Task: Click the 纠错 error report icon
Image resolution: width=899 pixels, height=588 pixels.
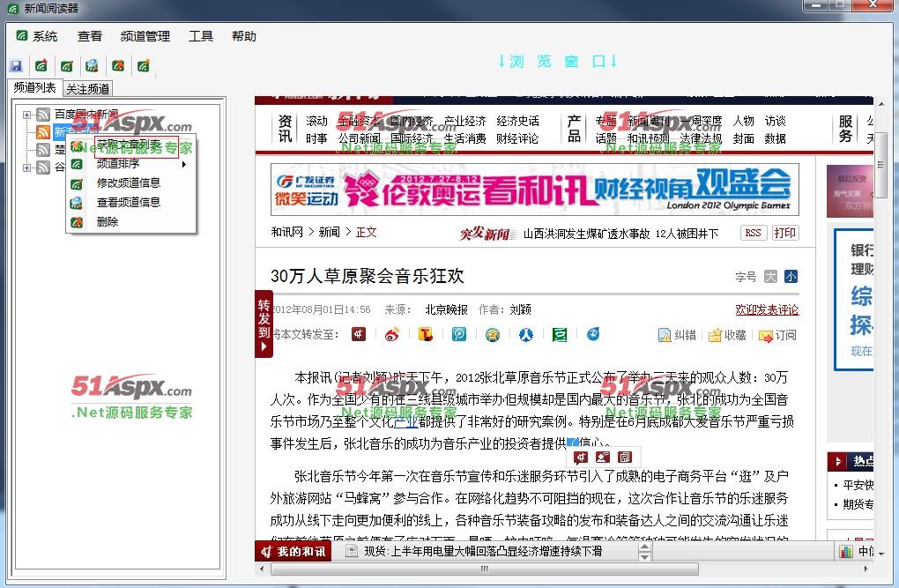Action: click(x=665, y=335)
